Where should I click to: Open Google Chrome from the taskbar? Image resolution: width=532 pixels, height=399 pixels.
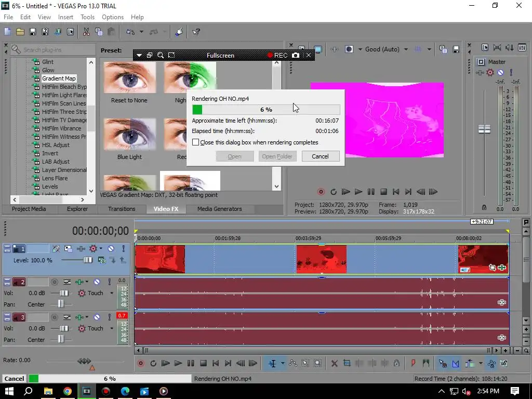click(67, 391)
